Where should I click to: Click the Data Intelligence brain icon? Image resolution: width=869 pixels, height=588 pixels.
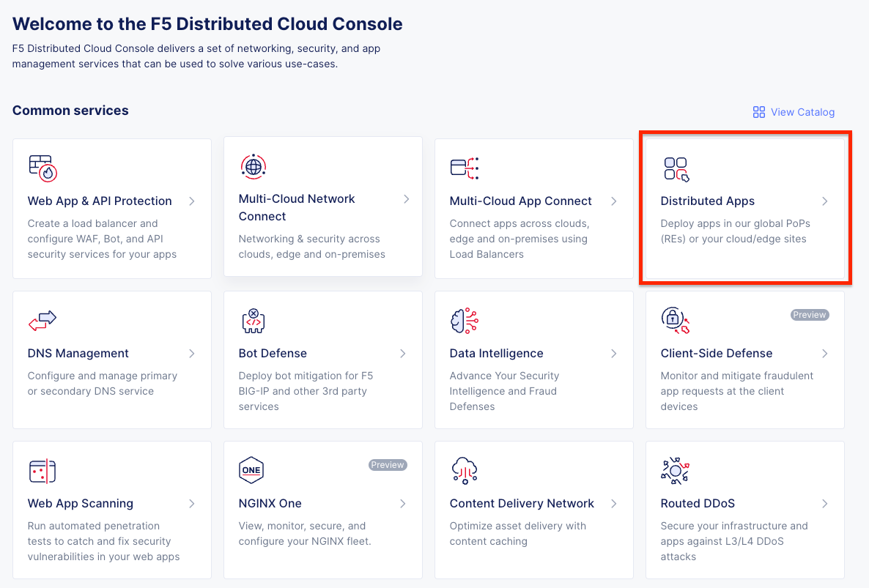[464, 320]
